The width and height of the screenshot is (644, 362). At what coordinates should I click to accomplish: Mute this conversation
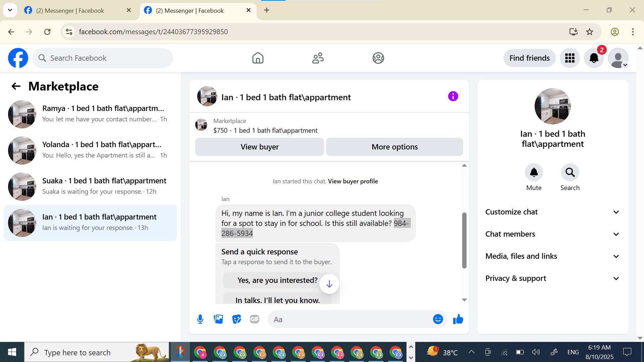pos(534,173)
